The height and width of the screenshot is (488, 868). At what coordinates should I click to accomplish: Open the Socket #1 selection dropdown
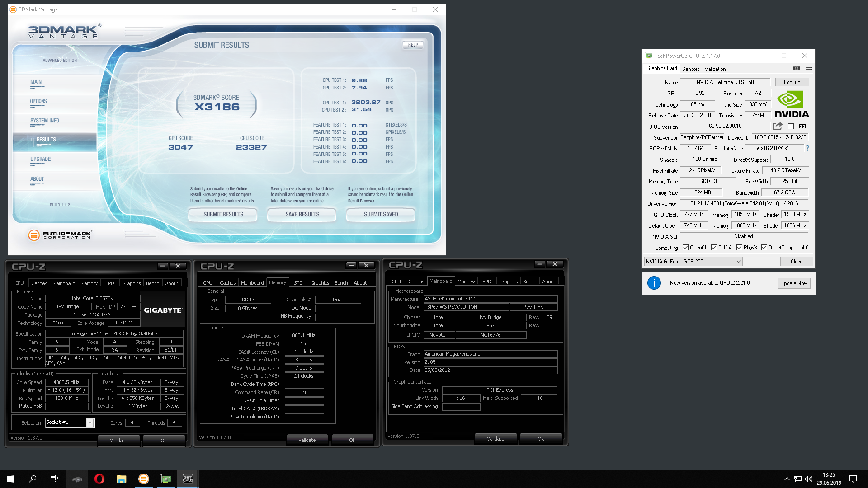click(x=90, y=423)
